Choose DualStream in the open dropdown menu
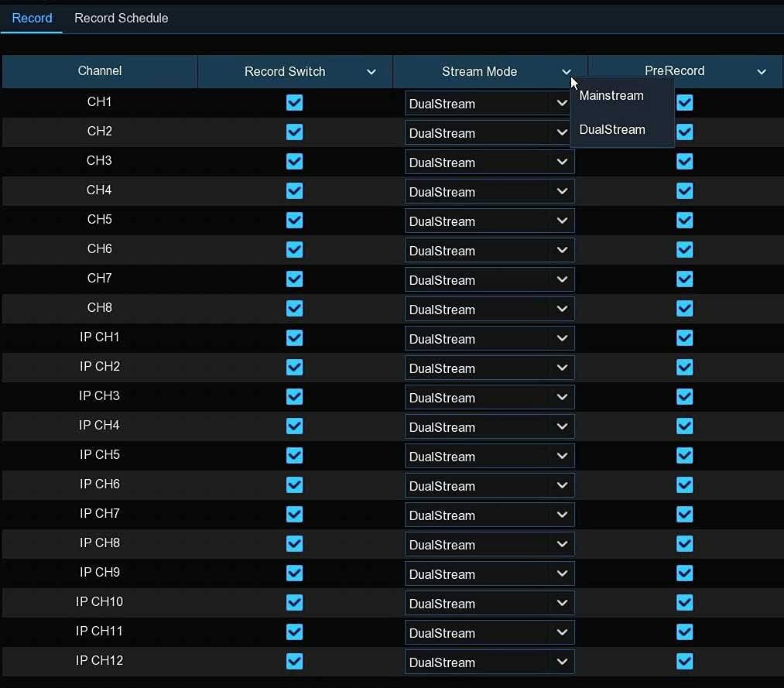784x688 pixels. 612,129
